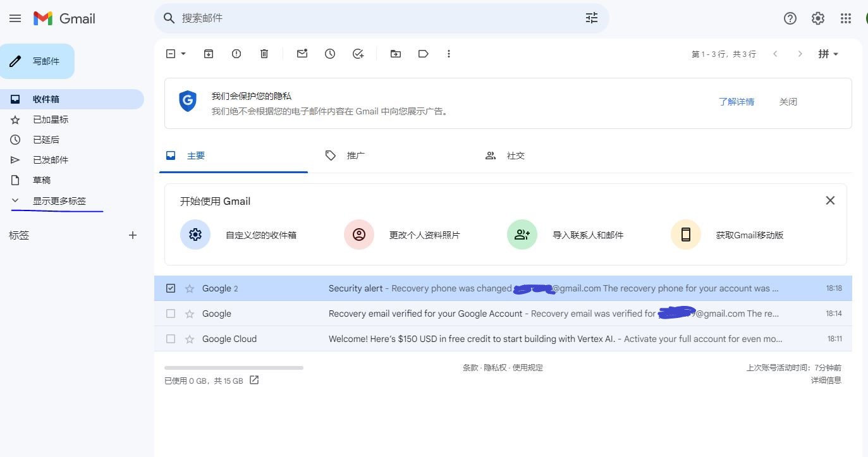Open more actions three-dot menu
Viewport: 868px width, 457px height.
(449, 54)
